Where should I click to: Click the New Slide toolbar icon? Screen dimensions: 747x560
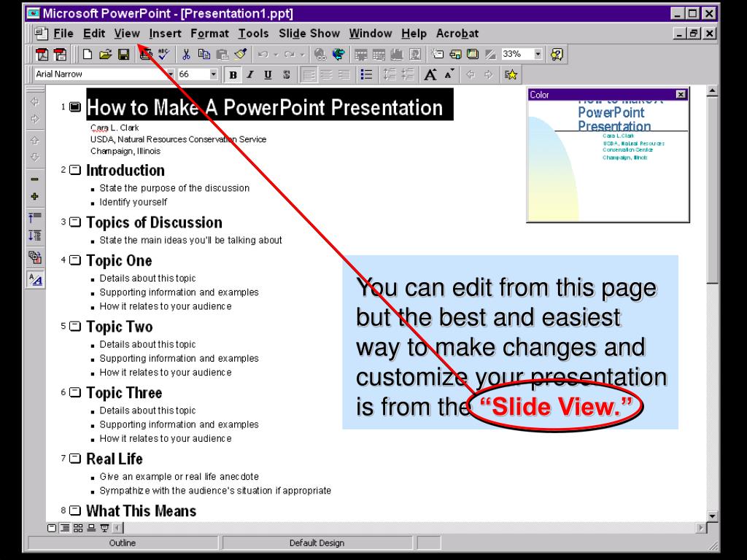tap(437, 54)
